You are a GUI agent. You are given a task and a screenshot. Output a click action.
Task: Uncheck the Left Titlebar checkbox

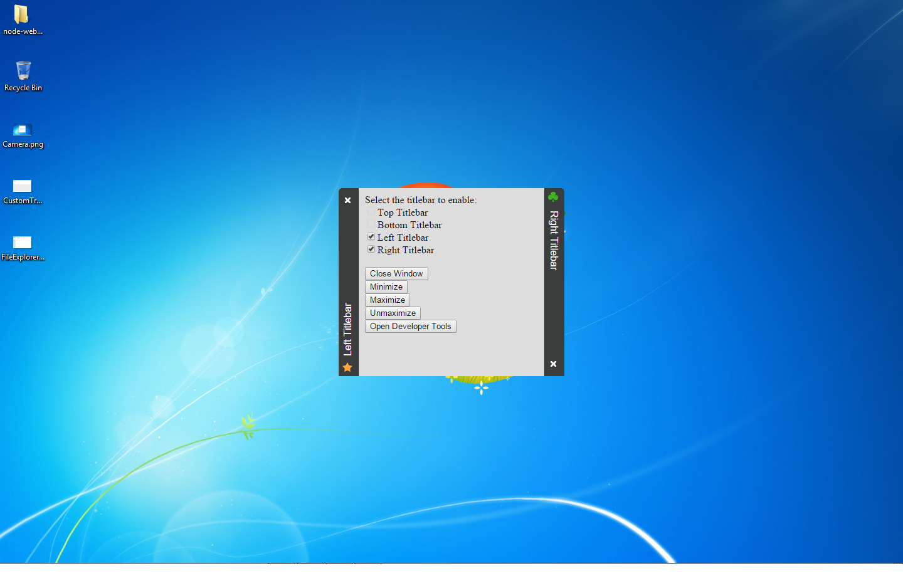371,237
